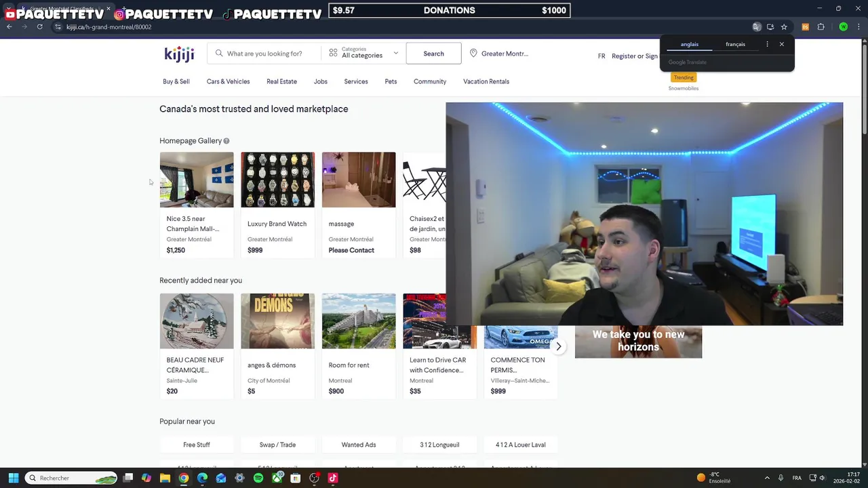Screen dimensions: 868x488
Task: Open the Settings gear on the taskbar
Action: (239, 478)
